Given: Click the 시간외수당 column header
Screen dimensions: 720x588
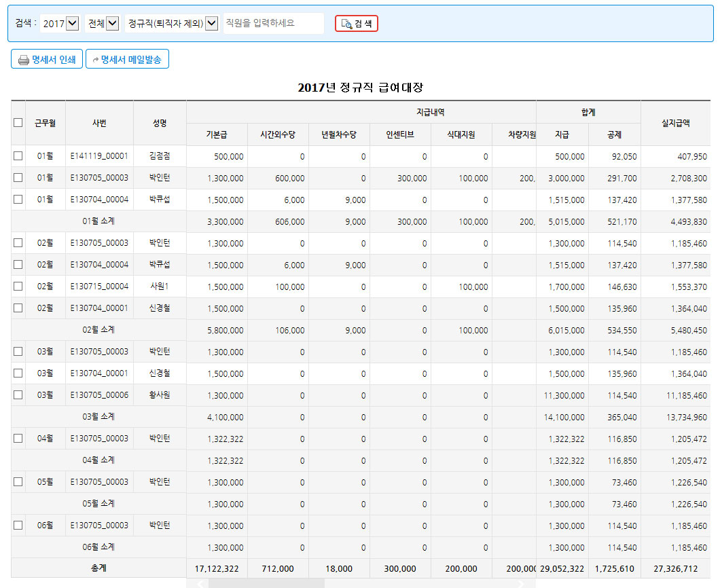Looking at the screenshot, I should tap(278, 134).
